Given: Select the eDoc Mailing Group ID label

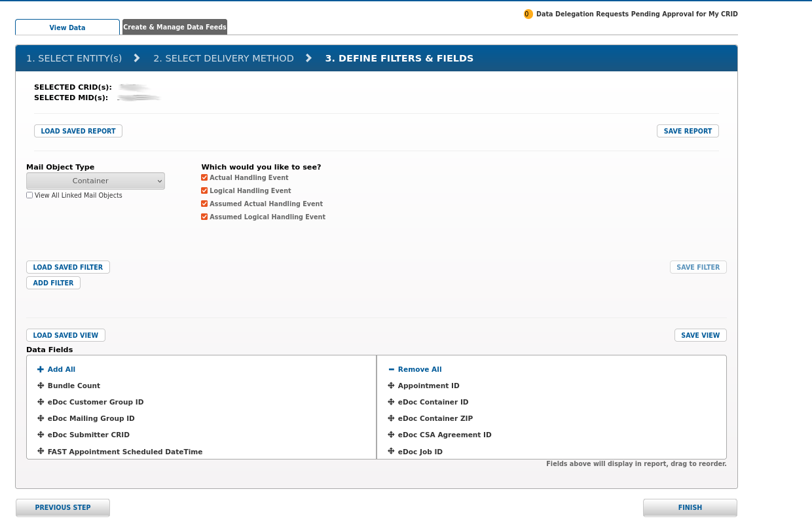Looking at the screenshot, I should point(91,419).
